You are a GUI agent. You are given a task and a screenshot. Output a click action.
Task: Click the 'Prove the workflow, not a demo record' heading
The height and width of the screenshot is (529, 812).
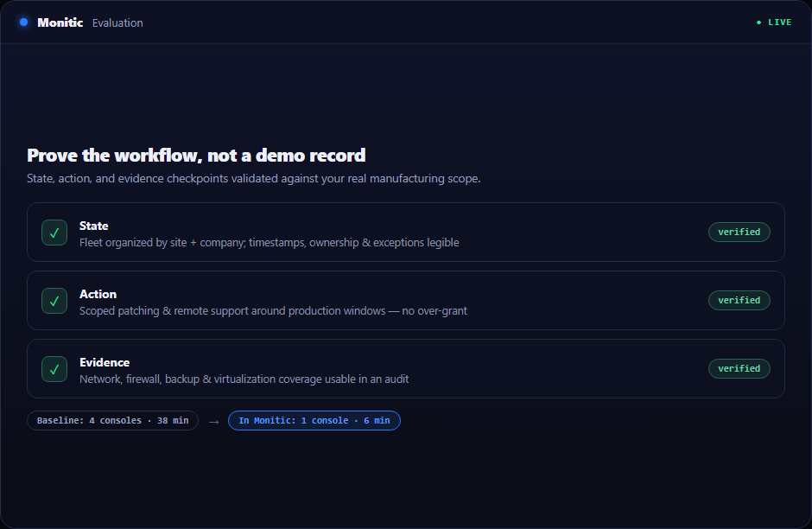tap(196, 156)
